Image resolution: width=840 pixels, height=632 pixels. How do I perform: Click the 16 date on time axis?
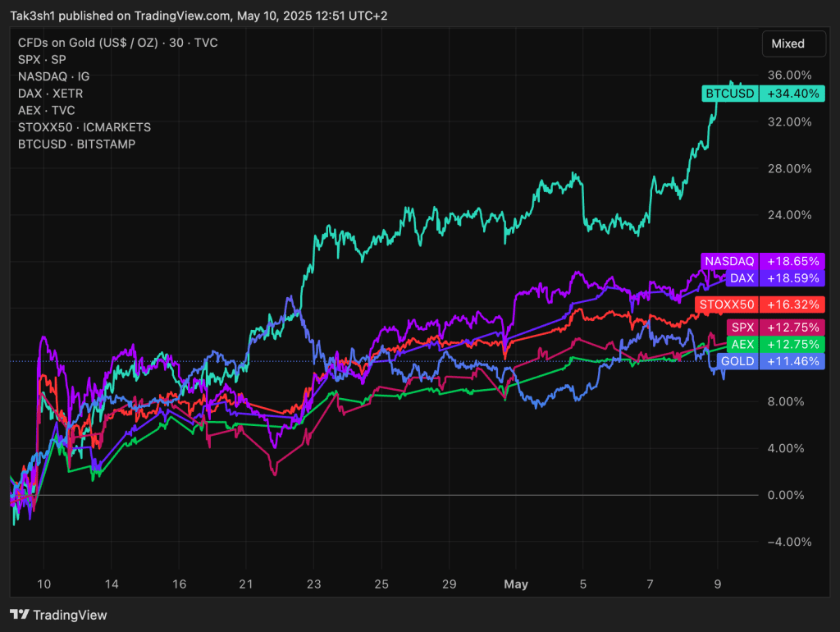click(179, 584)
